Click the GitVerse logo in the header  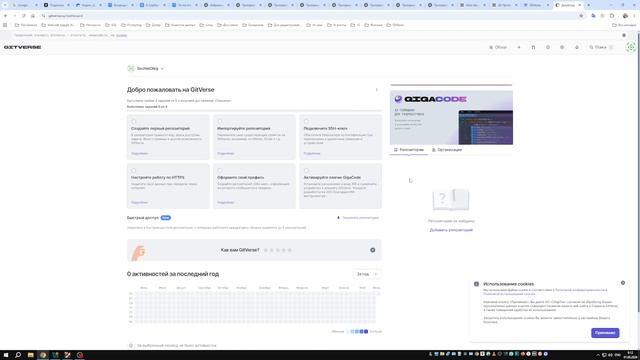point(22,47)
